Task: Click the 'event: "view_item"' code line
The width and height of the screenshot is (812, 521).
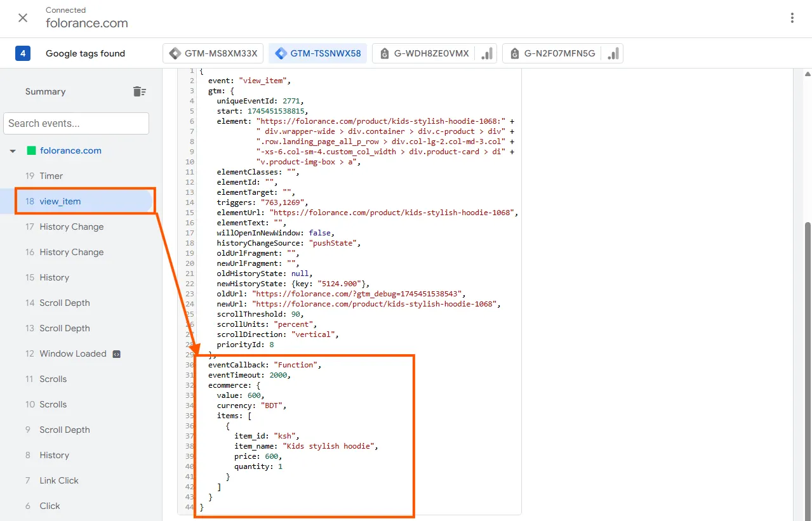Action: [x=250, y=81]
